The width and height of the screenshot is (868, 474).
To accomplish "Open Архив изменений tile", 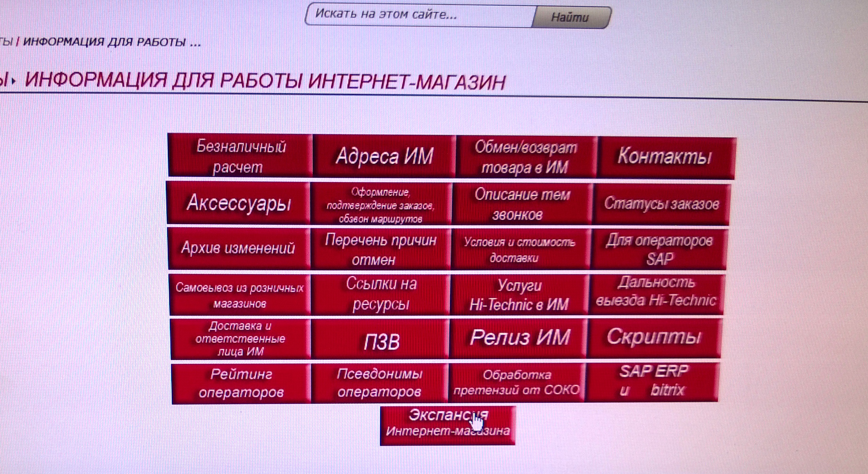I will coord(238,248).
